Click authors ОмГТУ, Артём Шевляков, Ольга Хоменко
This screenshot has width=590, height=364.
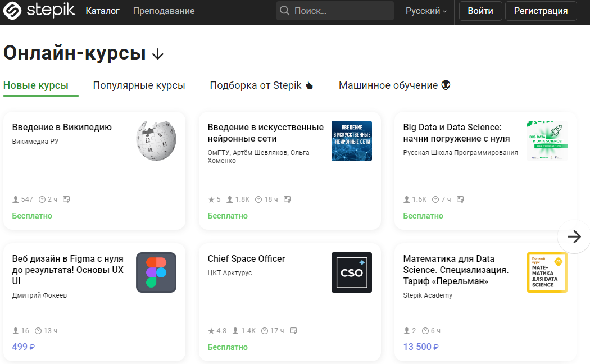(x=258, y=156)
